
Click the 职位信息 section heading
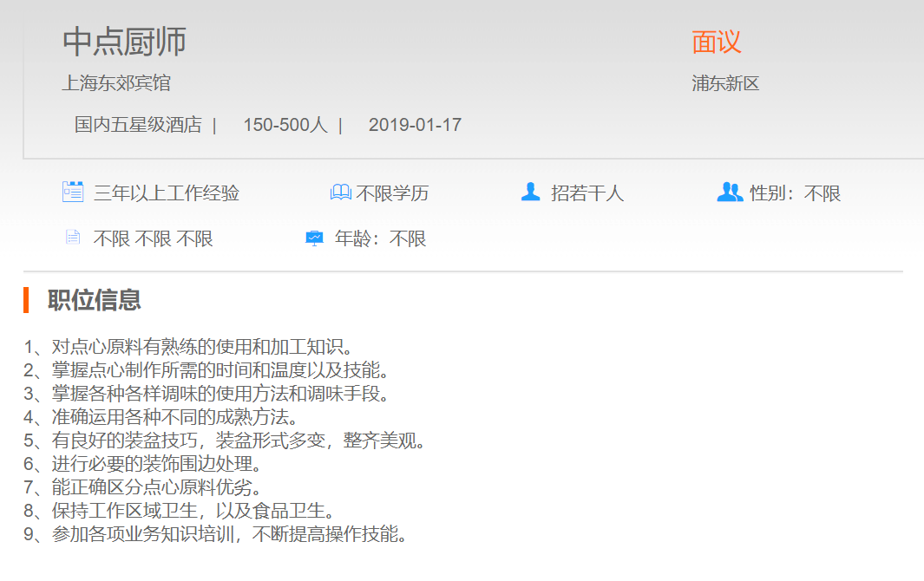pos(94,300)
